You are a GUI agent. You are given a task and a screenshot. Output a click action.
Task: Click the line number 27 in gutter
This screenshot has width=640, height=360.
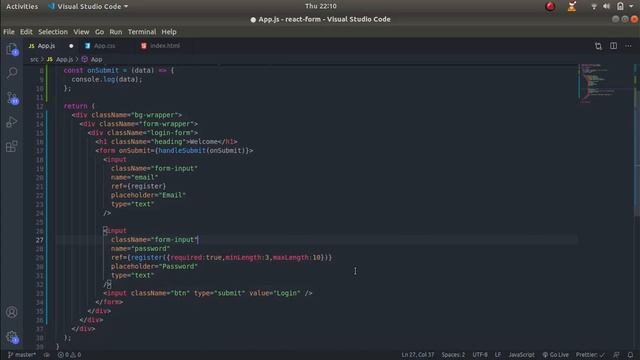[x=39, y=240]
